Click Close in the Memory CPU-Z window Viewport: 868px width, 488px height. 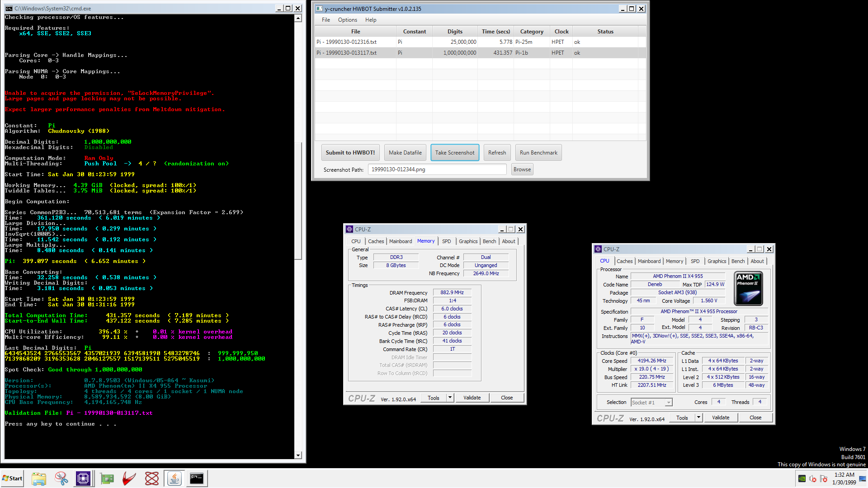(507, 398)
